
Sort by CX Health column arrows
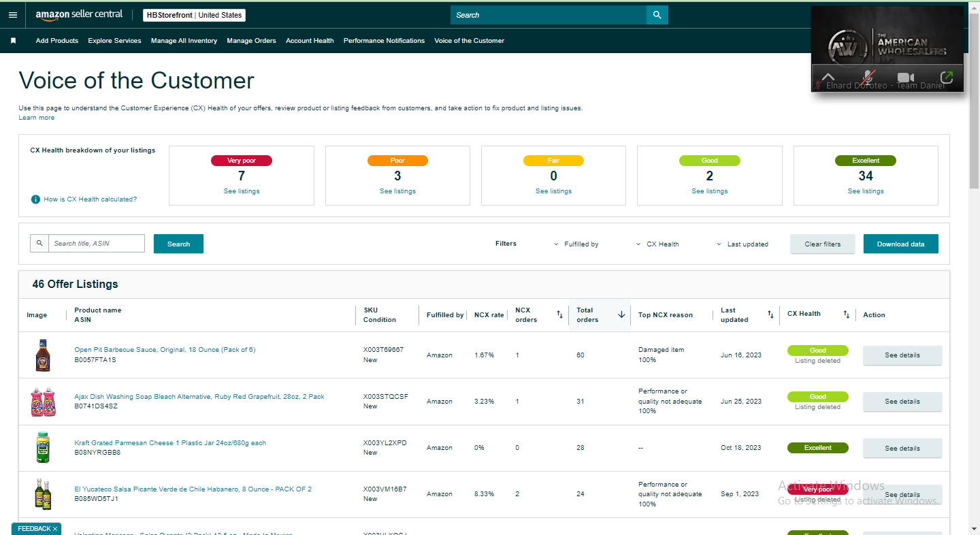(x=846, y=314)
